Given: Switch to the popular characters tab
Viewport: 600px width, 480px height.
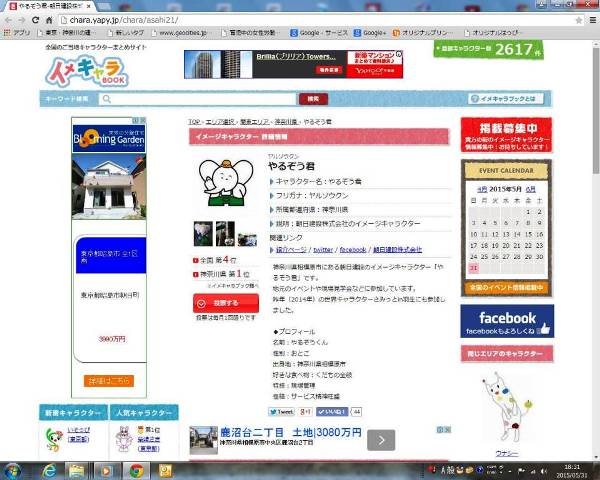Looking at the screenshot, I should click(144, 413).
